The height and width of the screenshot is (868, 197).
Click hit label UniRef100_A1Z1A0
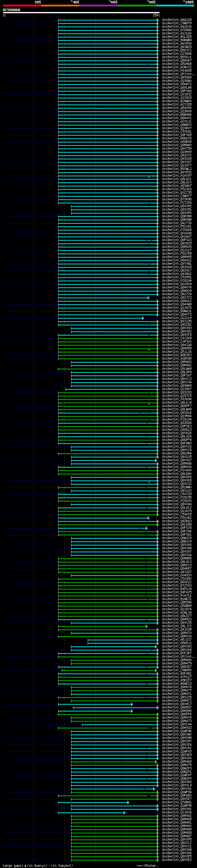pos(177,33)
